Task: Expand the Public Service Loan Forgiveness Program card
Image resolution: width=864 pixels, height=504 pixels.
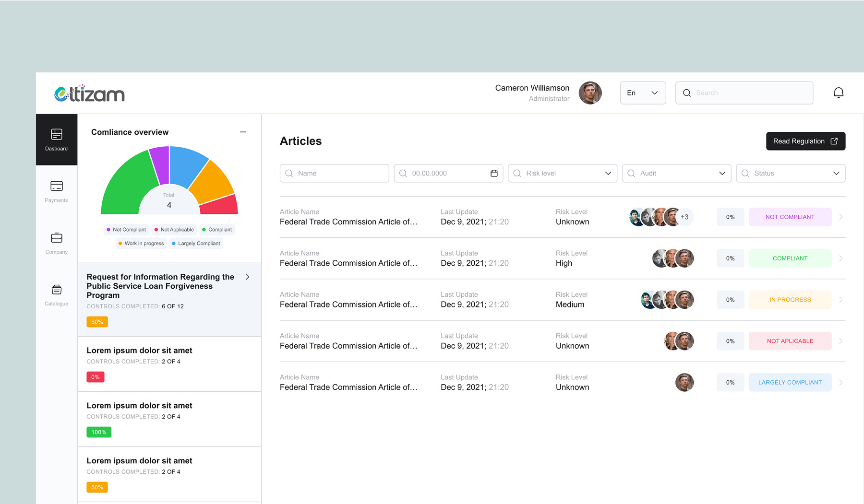Action: point(247,277)
